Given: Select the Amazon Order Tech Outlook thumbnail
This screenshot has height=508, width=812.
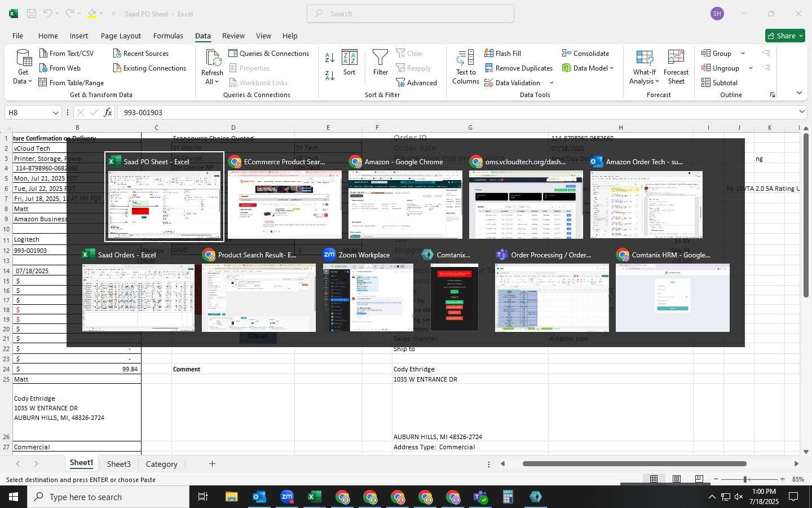Looking at the screenshot, I should (646, 204).
